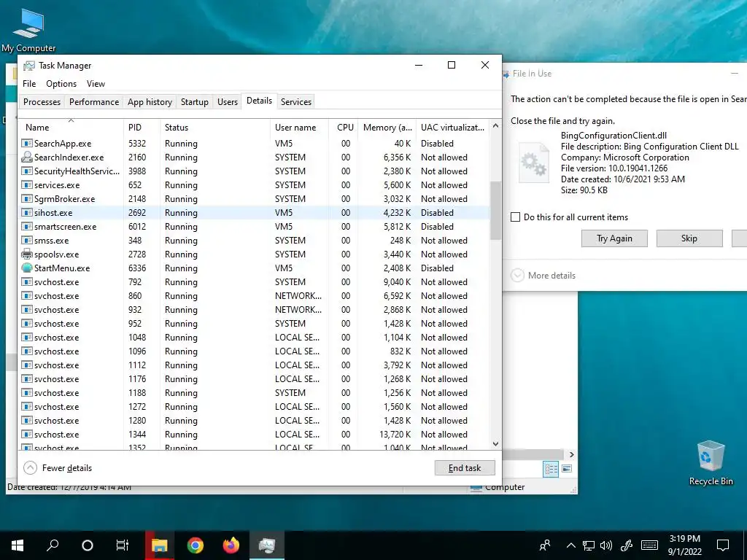Screen dimensions: 747x560
Task: Click BingConfigurationClient.dll file icon
Action: (x=533, y=163)
